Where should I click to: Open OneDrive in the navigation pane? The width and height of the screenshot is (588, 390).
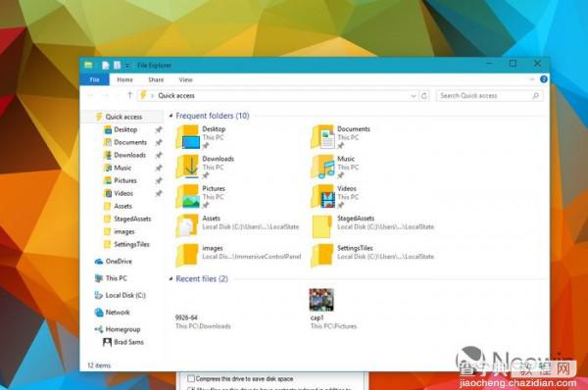pyautogui.click(x=119, y=261)
